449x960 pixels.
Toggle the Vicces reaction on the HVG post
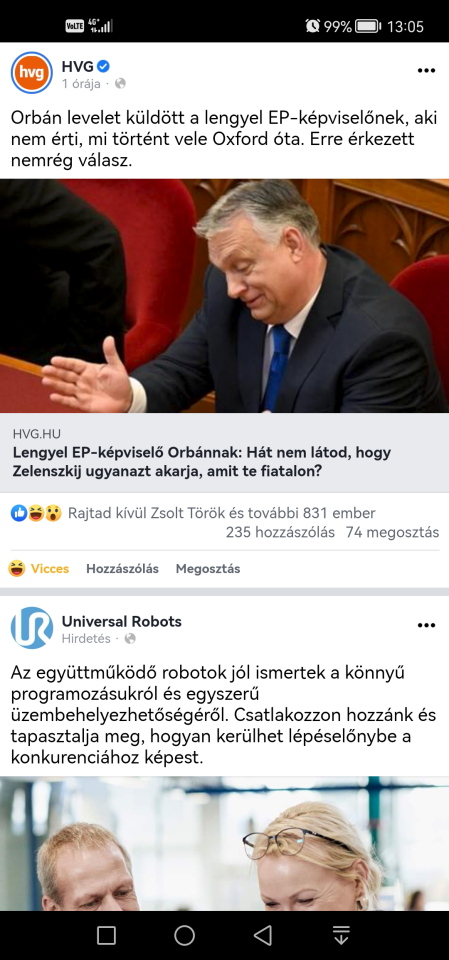39,569
